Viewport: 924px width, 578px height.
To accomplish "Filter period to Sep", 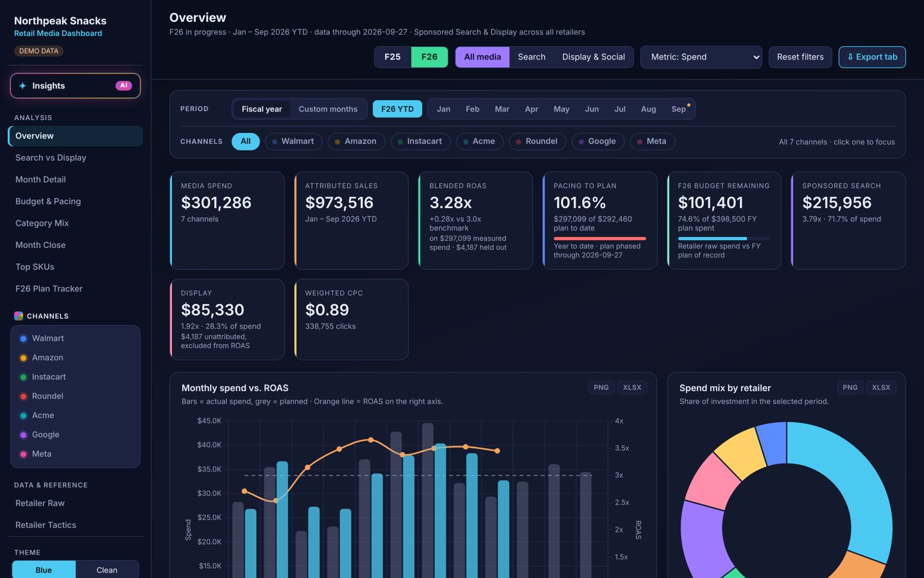I will [679, 109].
